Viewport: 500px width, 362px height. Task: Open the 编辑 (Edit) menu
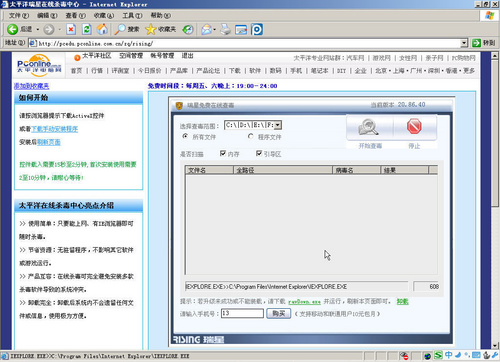tap(47, 15)
